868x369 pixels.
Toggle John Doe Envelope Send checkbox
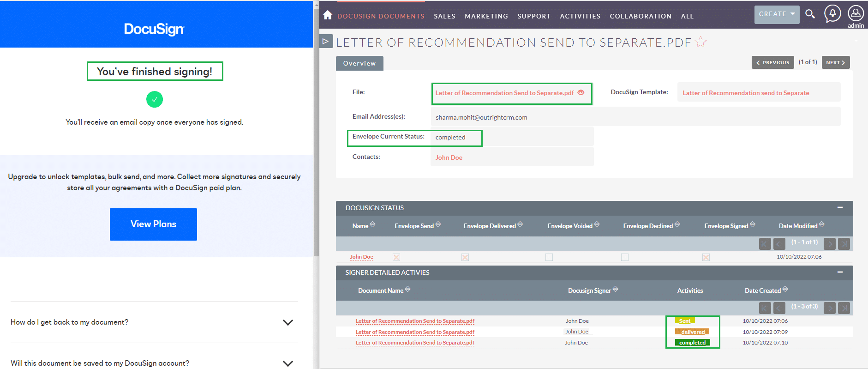pos(396,257)
